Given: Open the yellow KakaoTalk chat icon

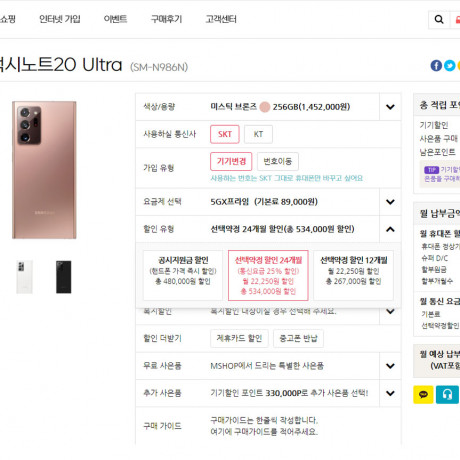Looking at the screenshot, I should [423, 395].
